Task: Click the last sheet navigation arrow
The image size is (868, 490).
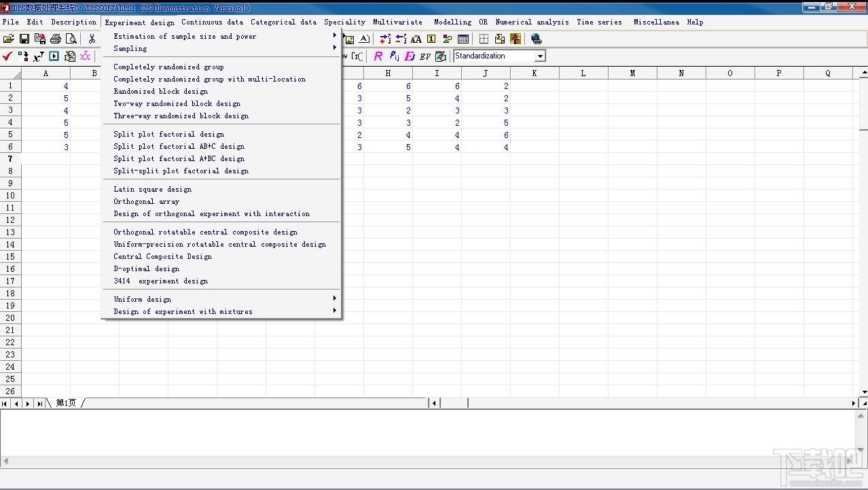Action: (x=39, y=403)
